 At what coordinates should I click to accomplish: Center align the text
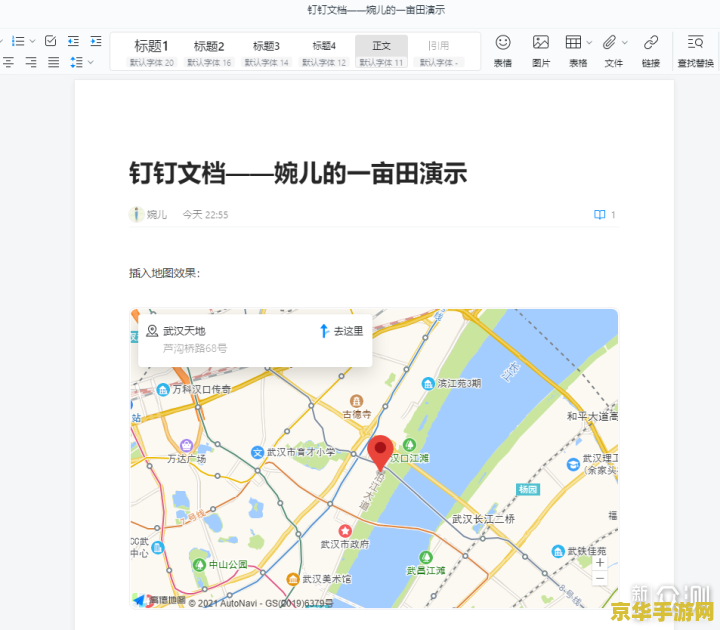tap(8, 62)
